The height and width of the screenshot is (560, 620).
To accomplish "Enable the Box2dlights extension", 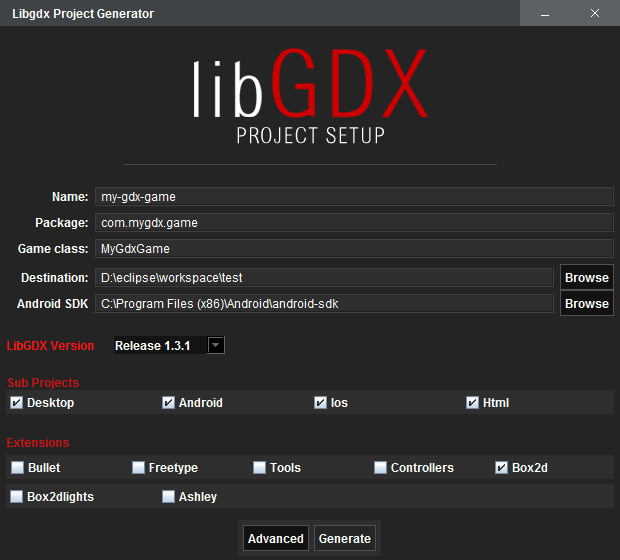I will click(x=17, y=496).
